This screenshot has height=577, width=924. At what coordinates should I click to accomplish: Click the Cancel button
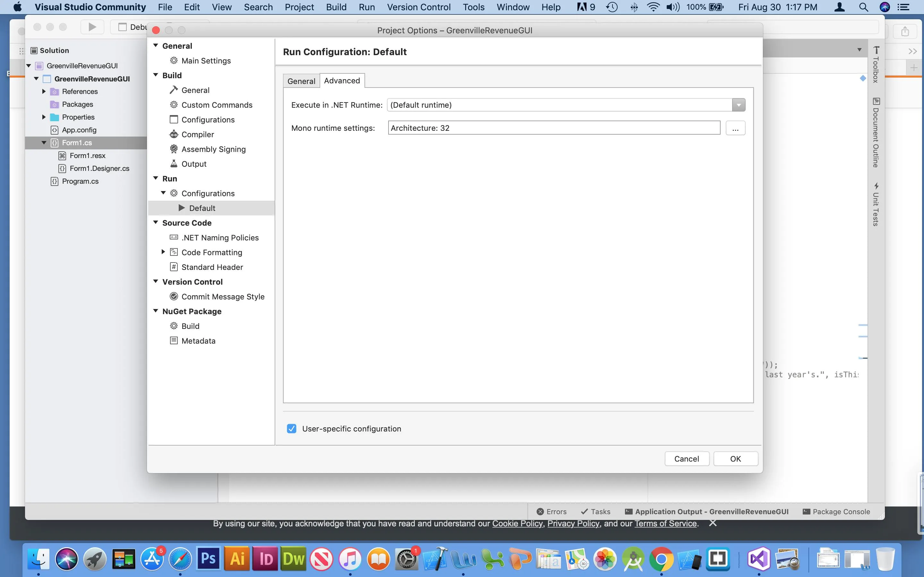(x=686, y=459)
